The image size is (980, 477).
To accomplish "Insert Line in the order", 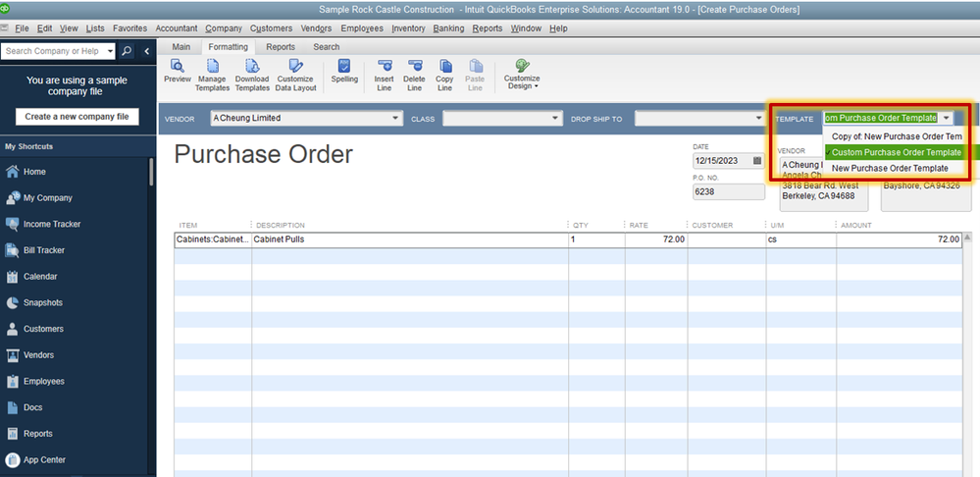I will tap(385, 76).
